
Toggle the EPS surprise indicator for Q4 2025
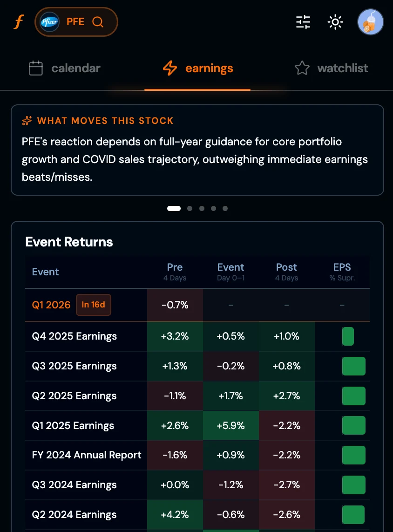pyautogui.click(x=348, y=336)
